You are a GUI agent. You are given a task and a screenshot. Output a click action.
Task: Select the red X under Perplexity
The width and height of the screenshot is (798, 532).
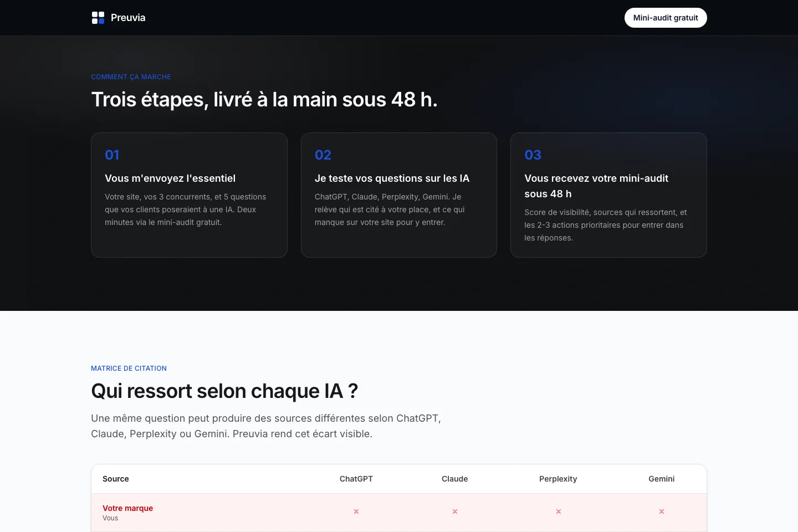[x=559, y=511]
